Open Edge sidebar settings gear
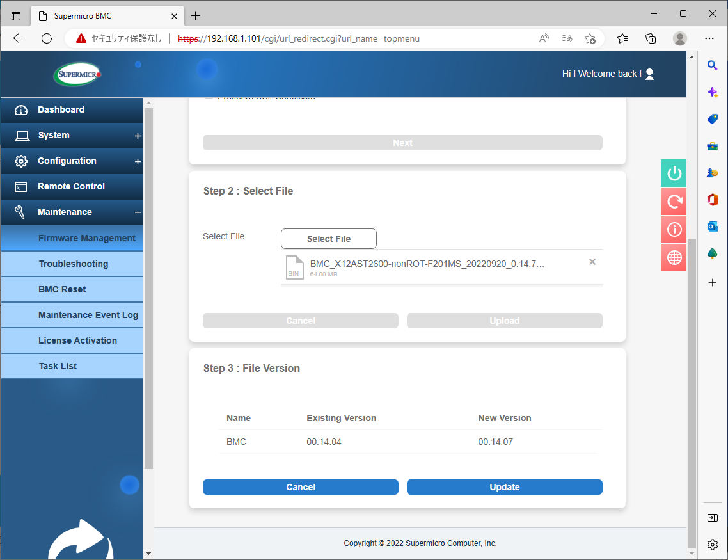Image resolution: width=728 pixels, height=560 pixels. click(712, 545)
